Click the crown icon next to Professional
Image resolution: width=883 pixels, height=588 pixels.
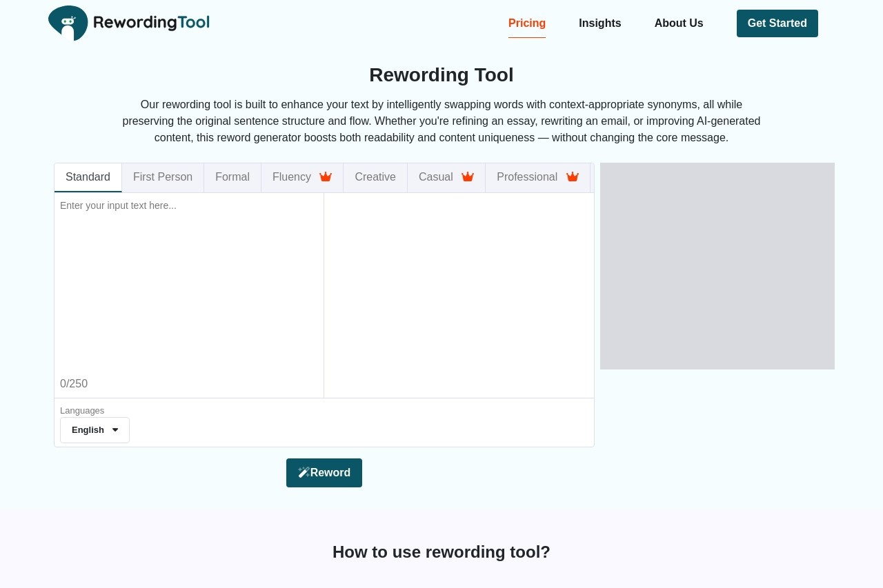click(573, 177)
